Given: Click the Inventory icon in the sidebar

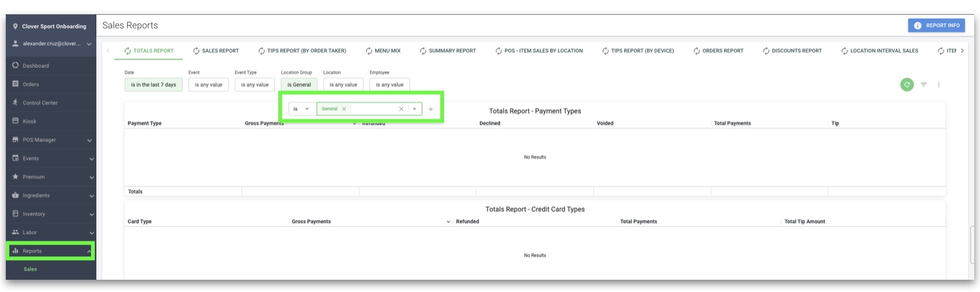Looking at the screenshot, I should (15, 214).
